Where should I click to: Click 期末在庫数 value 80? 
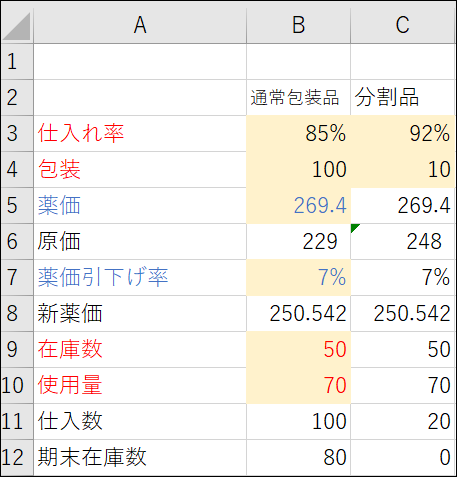point(298,457)
